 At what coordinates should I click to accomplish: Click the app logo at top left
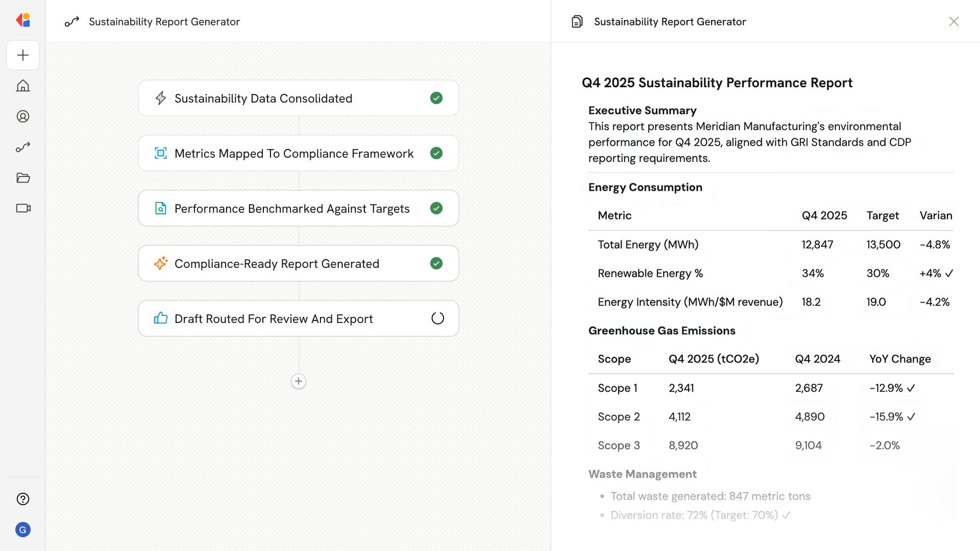pyautogui.click(x=23, y=20)
